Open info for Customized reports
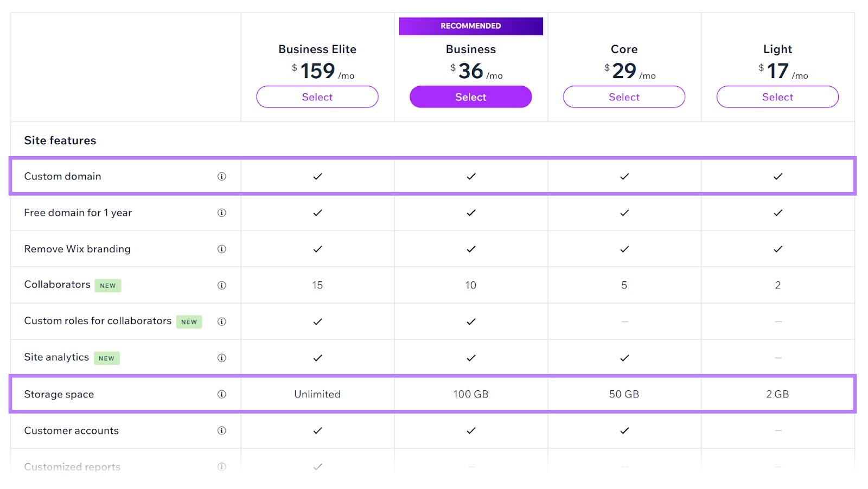The width and height of the screenshot is (868, 489). (x=221, y=465)
